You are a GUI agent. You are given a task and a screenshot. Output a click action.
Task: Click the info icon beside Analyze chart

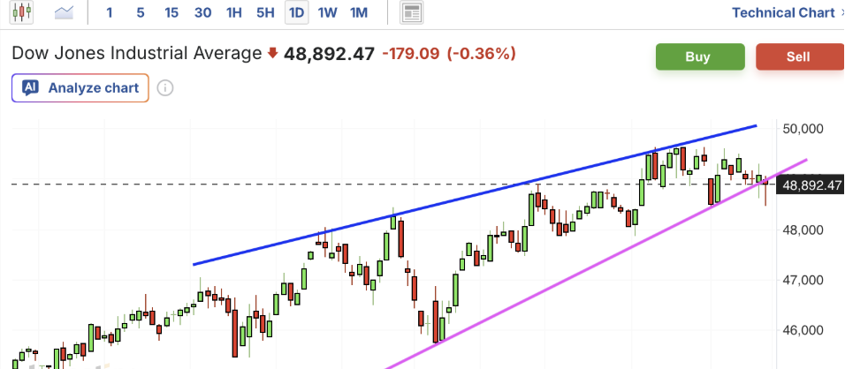click(164, 87)
